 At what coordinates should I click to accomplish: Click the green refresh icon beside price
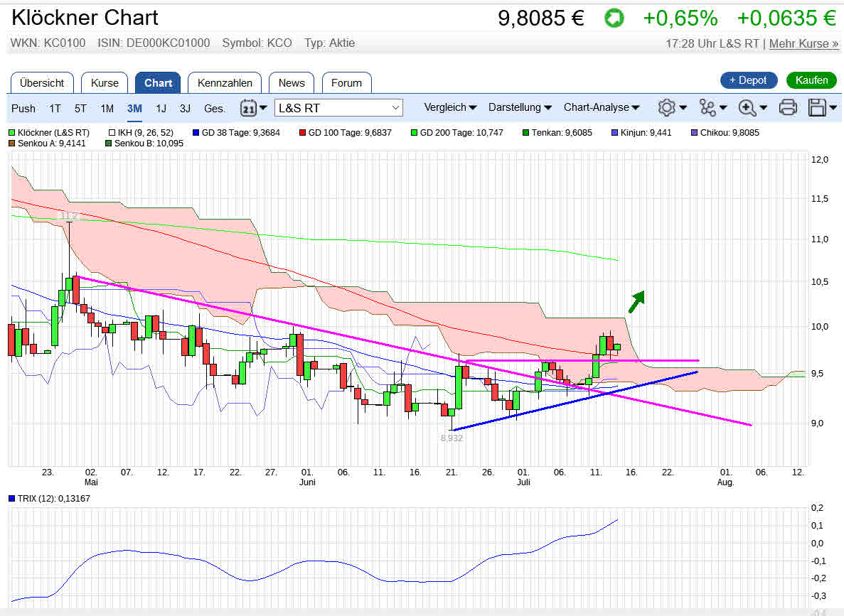614,18
